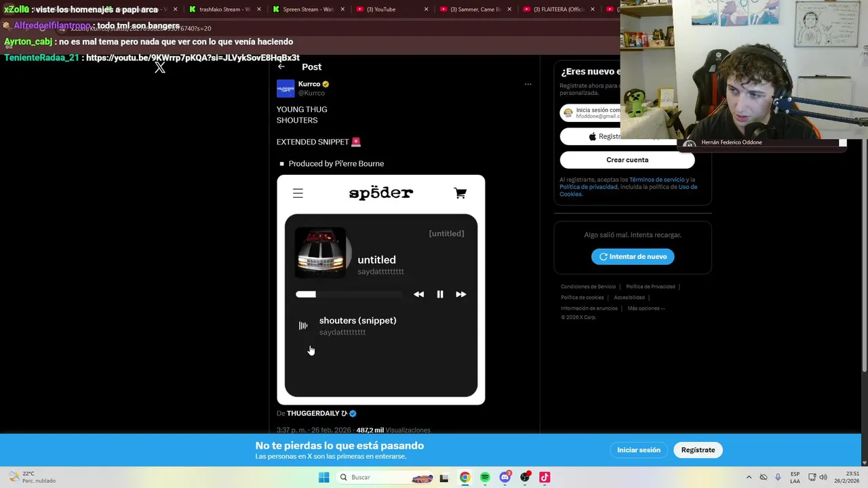The image size is (868, 488).
Task: Open TikTok app from the taskbar
Action: [545, 477]
